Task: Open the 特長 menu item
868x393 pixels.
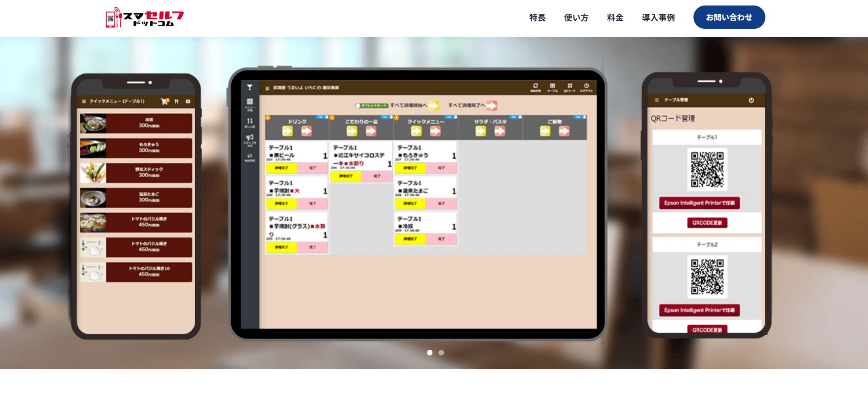Action: [537, 17]
